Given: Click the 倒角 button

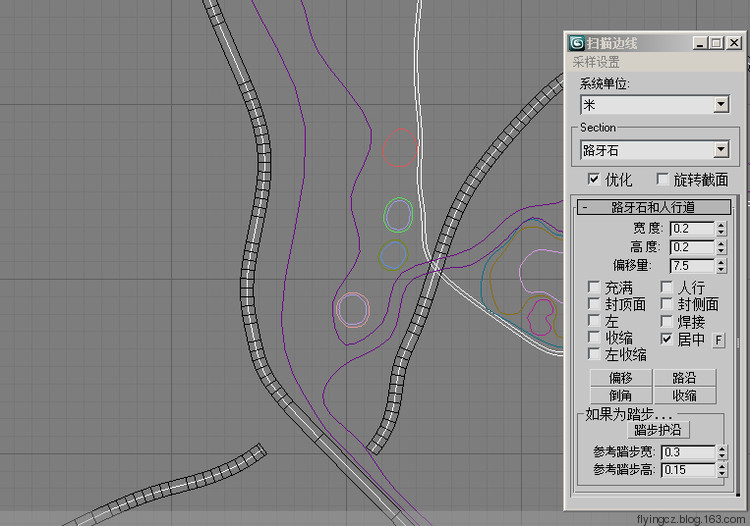Looking at the screenshot, I should pyautogui.click(x=621, y=396).
